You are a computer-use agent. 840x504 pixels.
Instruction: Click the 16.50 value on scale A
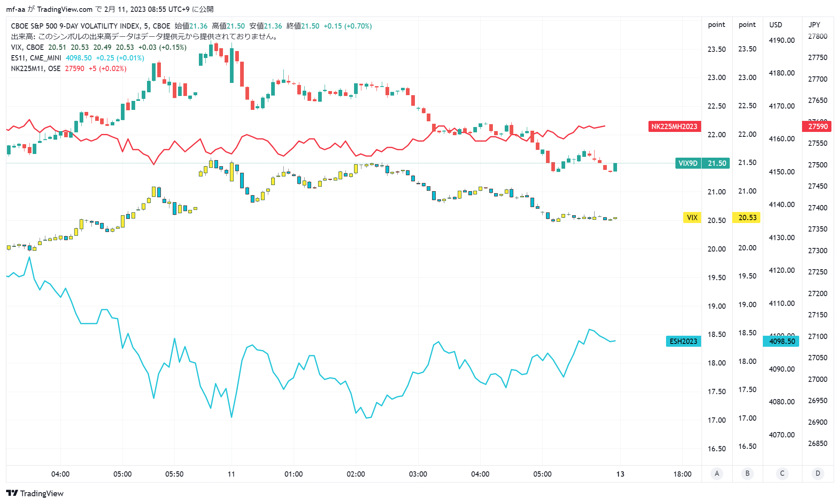(717, 449)
